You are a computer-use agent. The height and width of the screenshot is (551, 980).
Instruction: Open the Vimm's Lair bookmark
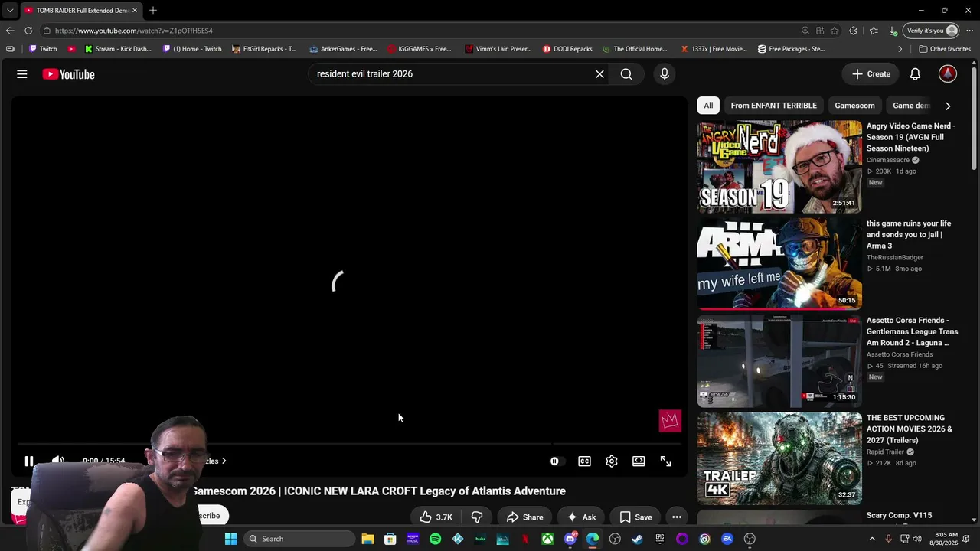tap(498, 49)
